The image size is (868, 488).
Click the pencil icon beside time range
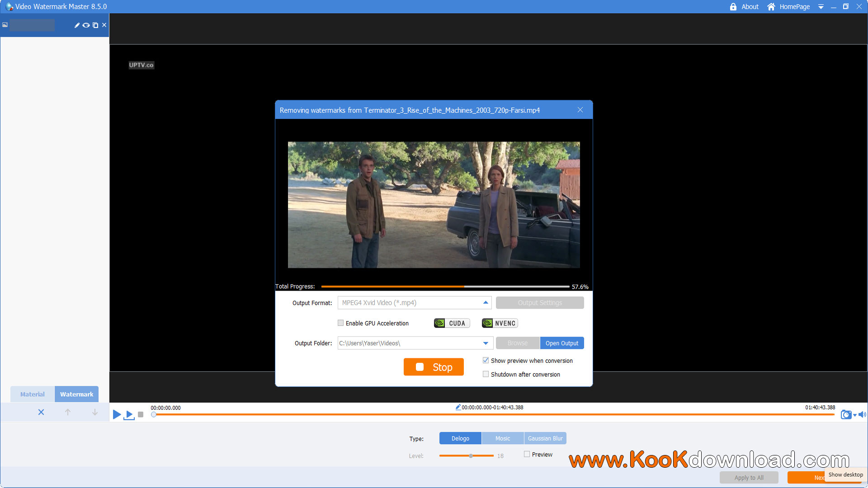point(458,407)
